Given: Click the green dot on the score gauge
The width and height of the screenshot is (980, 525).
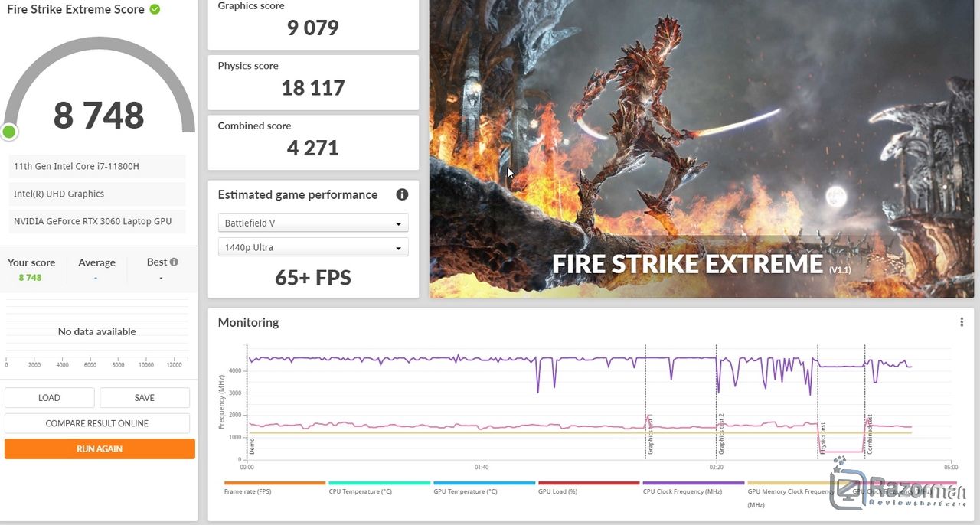Looking at the screenshot, I should [x=9, y=132].
